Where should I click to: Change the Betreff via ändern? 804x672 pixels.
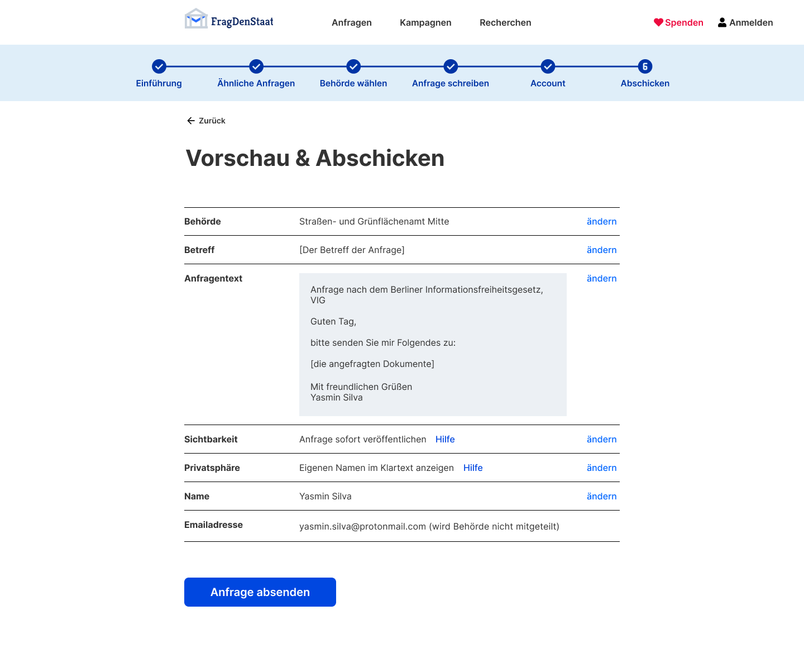coord(602,250)
